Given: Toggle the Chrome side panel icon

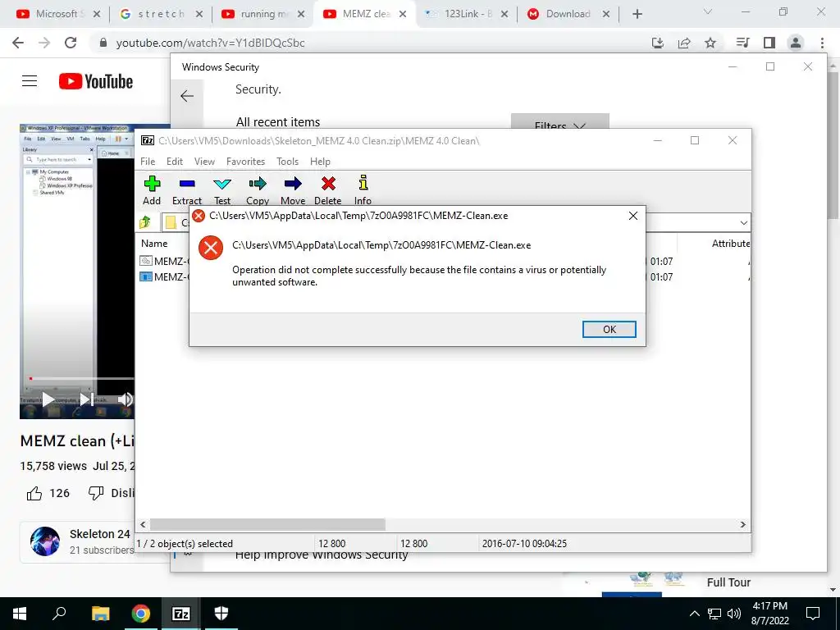Looking at the screenshot, I should click(769, 43).
